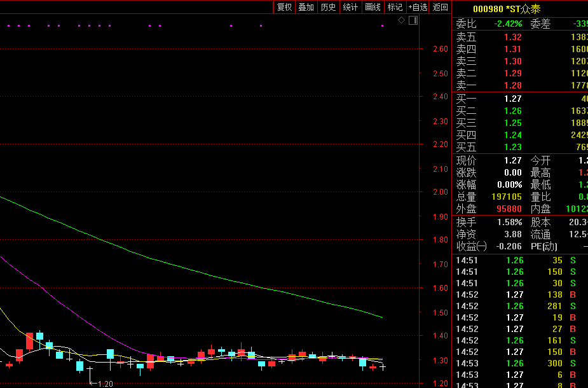Toggle the side panel layout icon
The height and width of the screenshot is (388, 588).
[413, 20]
